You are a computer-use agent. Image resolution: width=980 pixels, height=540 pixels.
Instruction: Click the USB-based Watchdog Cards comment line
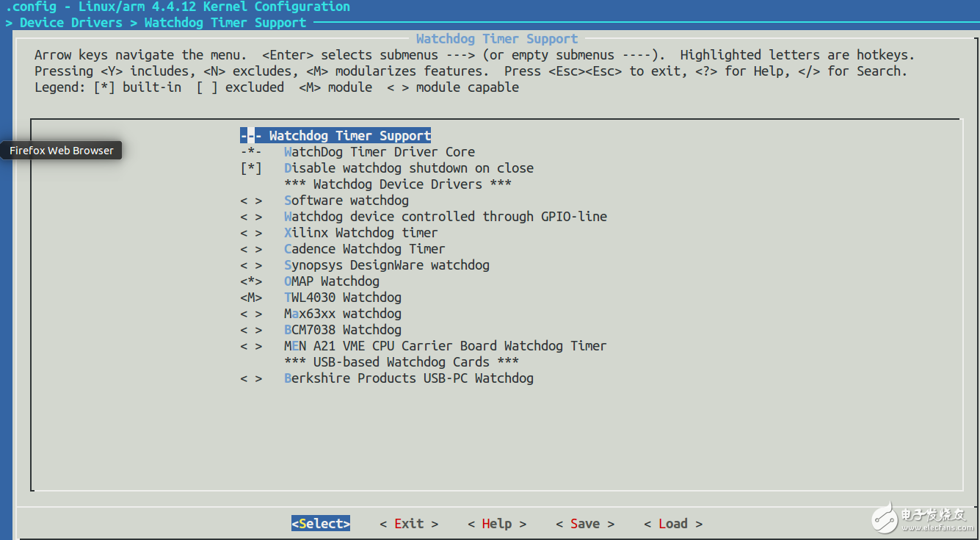[402, 362]
